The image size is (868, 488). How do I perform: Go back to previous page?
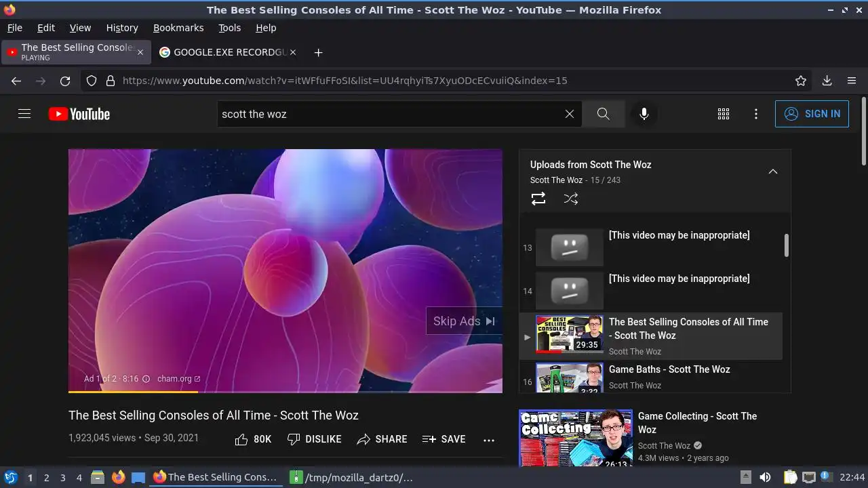click(16, 81)
